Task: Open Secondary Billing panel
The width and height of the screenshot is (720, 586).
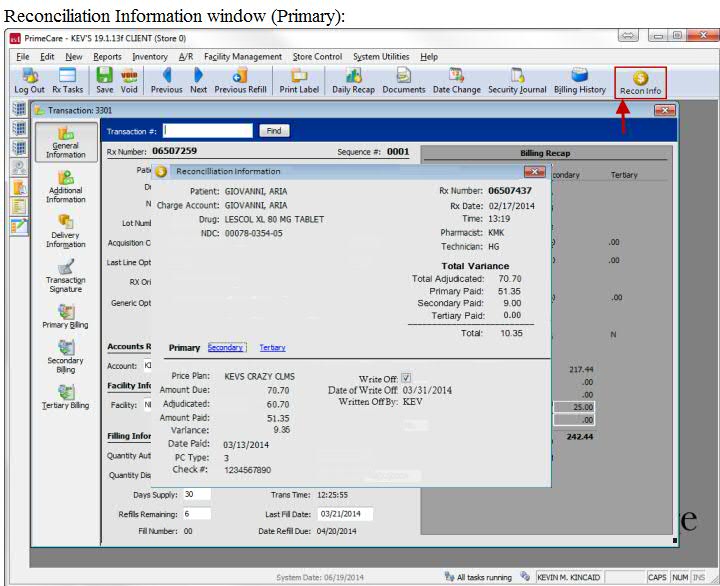Action: coord(66,357)
